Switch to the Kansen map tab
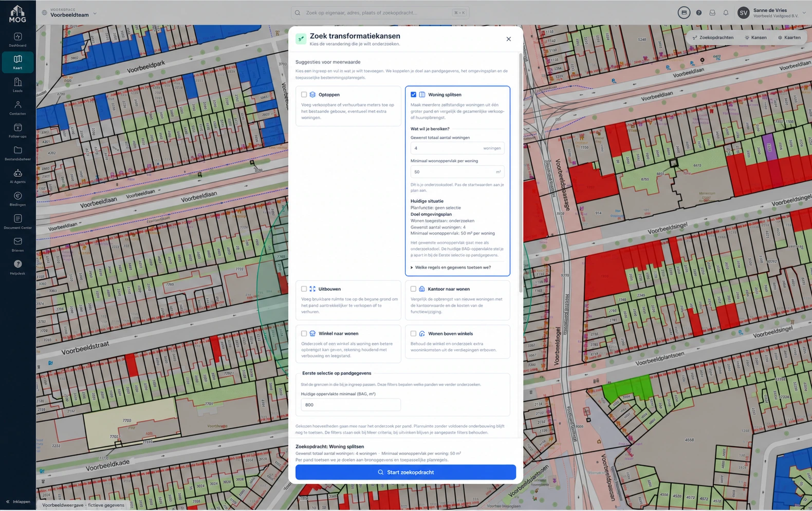812x511 pixels. 755,37
